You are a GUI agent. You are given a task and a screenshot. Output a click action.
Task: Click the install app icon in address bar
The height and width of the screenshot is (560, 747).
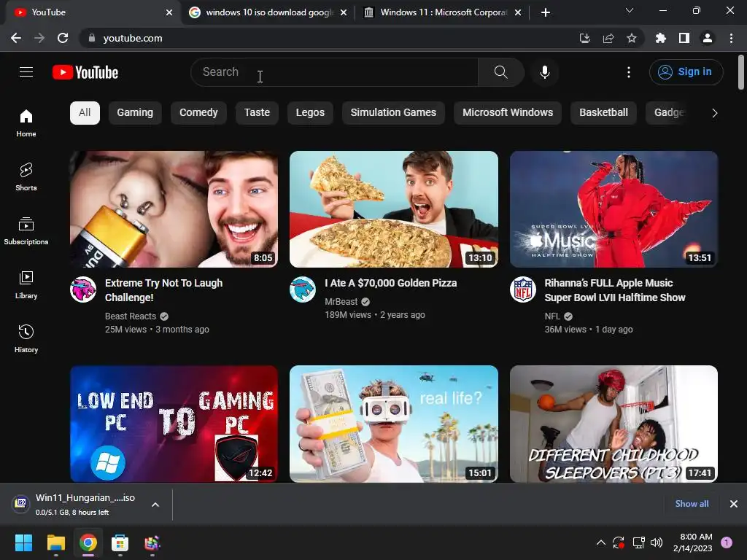pyautogui.click(x=584, y=38)
